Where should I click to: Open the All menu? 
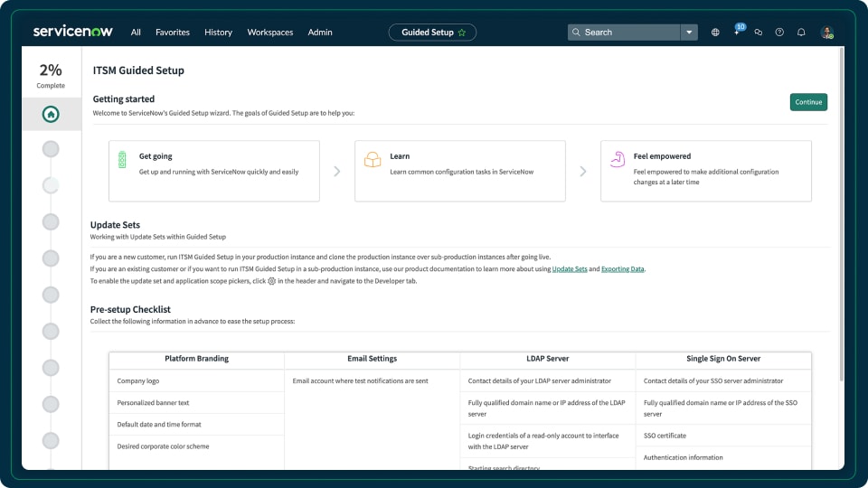[136, 33]
